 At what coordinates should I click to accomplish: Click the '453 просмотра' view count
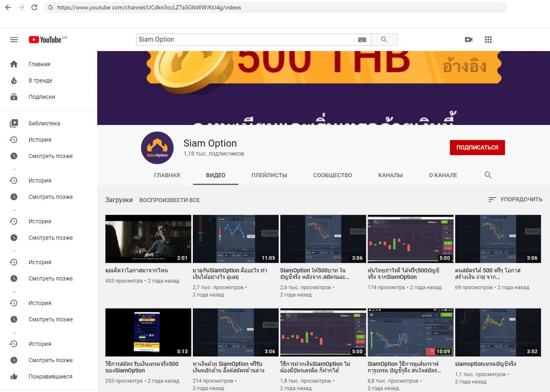pyautogui.click(x=124, y=281)
